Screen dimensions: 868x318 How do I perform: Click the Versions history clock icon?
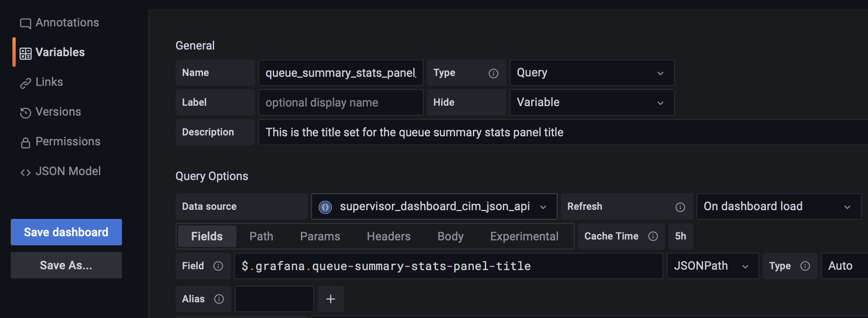click(26, 113)
